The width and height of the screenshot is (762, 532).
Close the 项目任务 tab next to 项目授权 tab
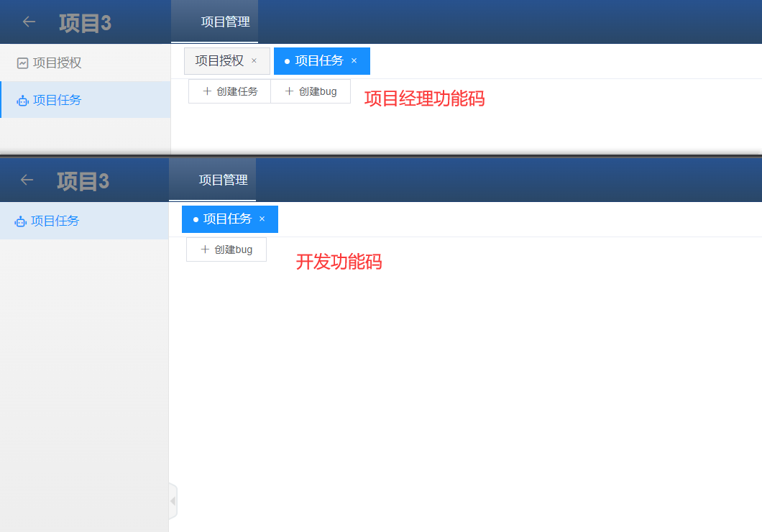pos(354,61)
